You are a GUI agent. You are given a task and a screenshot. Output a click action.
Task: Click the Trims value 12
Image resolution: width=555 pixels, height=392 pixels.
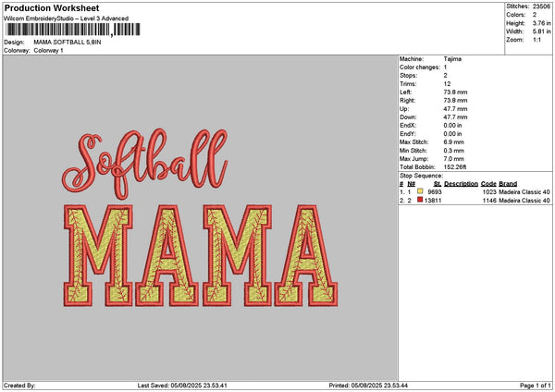click(x=447, y=84)
